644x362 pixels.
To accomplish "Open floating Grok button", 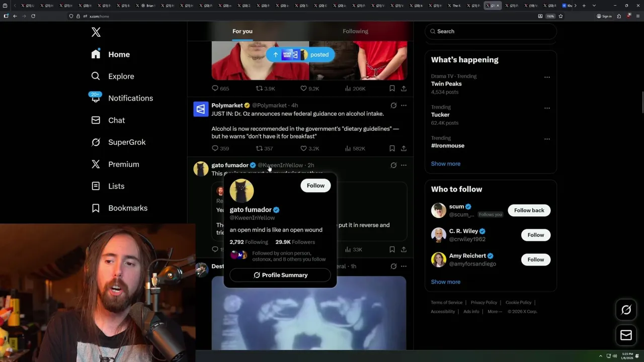I will pos(626,310).
